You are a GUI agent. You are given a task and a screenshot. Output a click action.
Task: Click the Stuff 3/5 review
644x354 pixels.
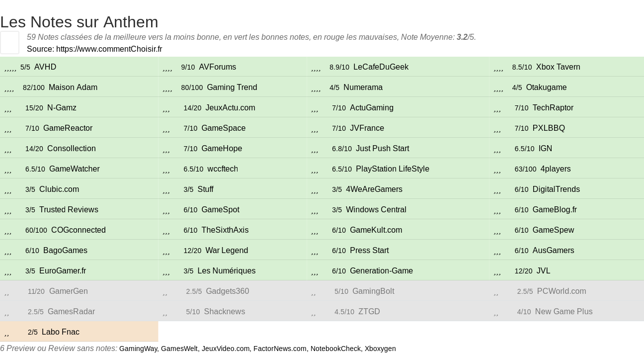(205, 189)
